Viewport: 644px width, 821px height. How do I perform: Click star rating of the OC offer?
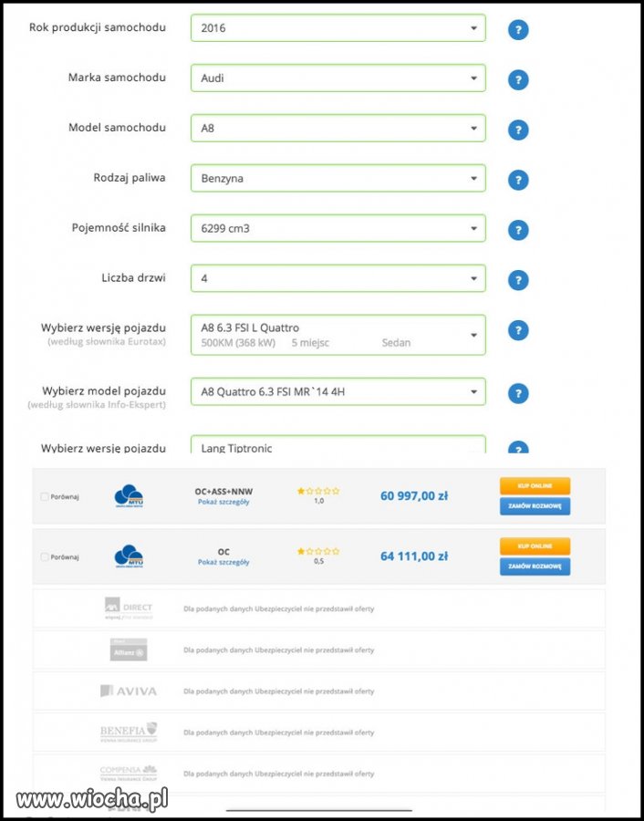pos(318,551)
